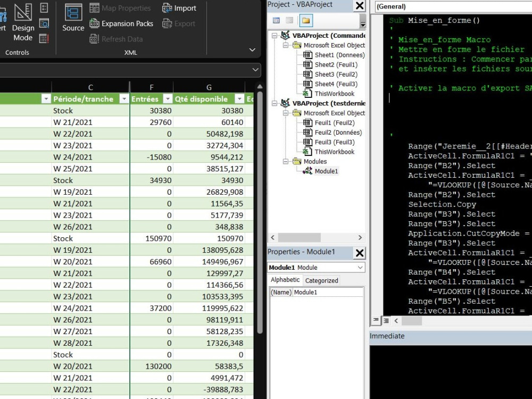
Task: Switch to Full Module View in code window
Action: (x=386, y=320)
